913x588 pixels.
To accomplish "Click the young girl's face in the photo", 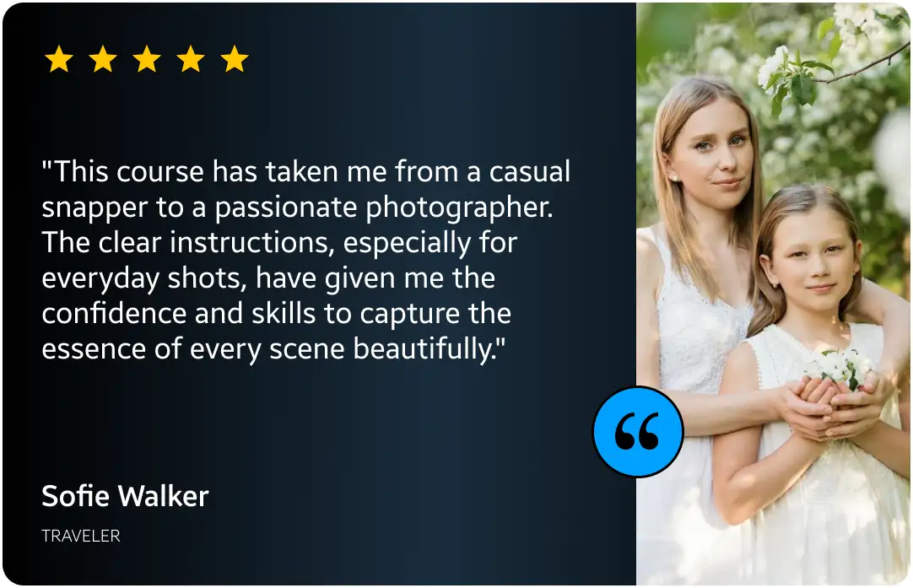I will (813, 261).
